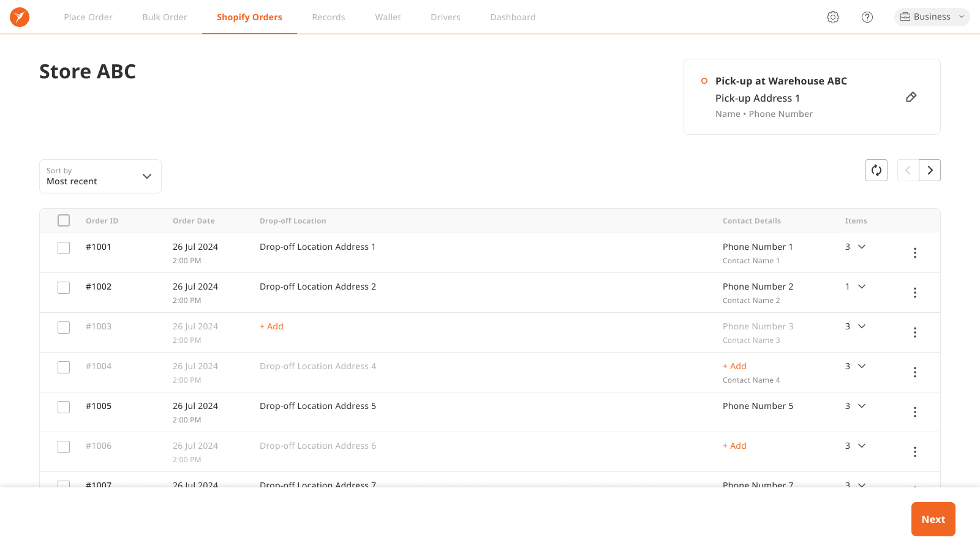The height and width of the screenshot is (551, 980).
Task: Open the Sort by Most recent dropdown
Action: pos(100,176)
